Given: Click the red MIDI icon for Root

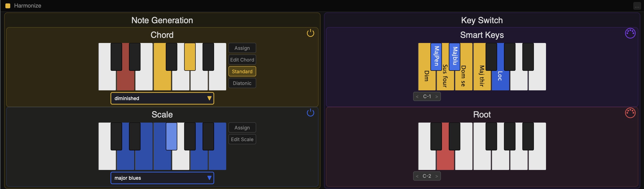Looking at the screenshot, I should click(630, 113).
